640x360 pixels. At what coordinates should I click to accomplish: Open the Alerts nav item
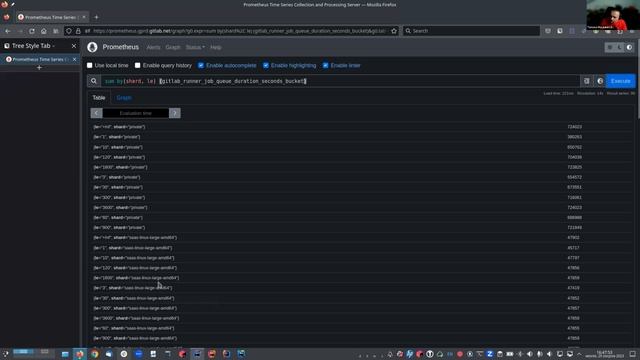click(153, 47)
